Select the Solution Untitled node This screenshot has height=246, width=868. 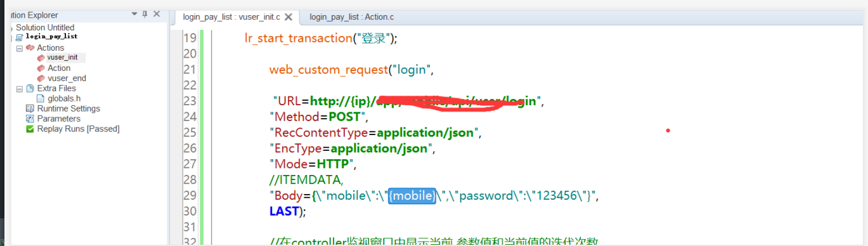tap(45, 27)
